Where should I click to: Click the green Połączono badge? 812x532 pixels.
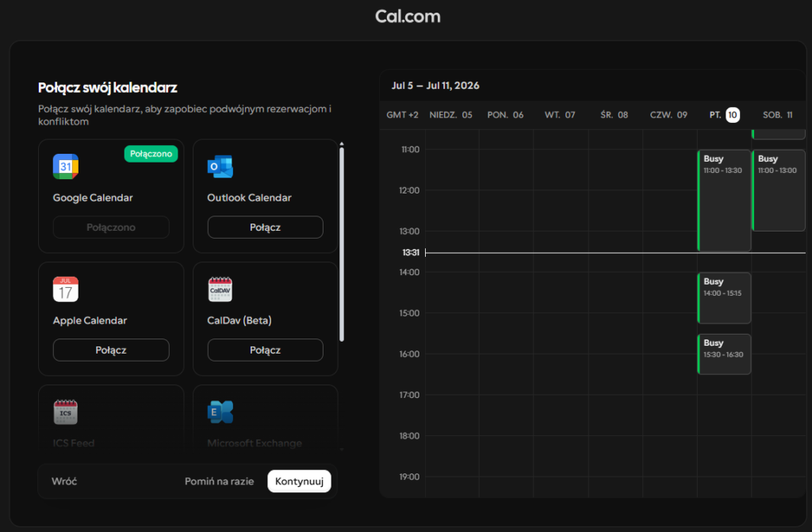[x=151, y=154]
